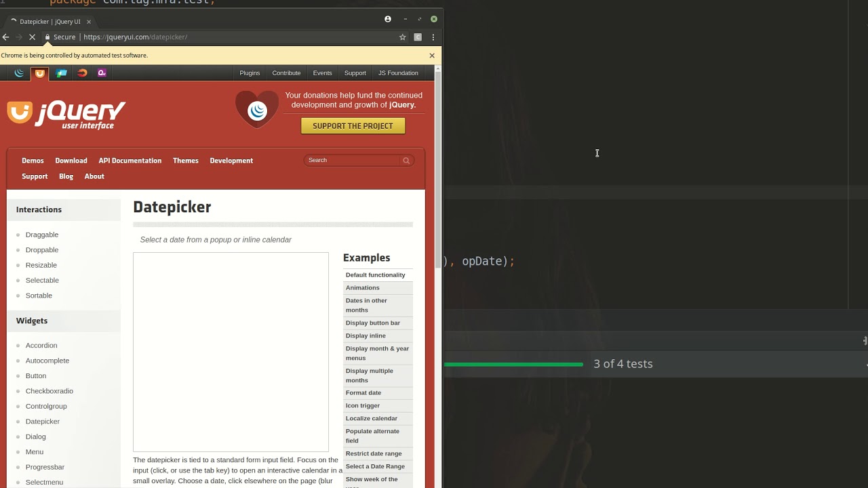This screenshot has height=488, width=868.
Task: Open the Datepicker widget link
Action: pos(43,422)
